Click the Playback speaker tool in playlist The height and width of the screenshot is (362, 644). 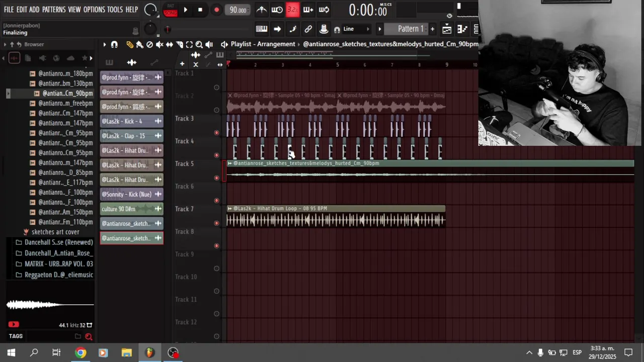(x=209, y=44)
